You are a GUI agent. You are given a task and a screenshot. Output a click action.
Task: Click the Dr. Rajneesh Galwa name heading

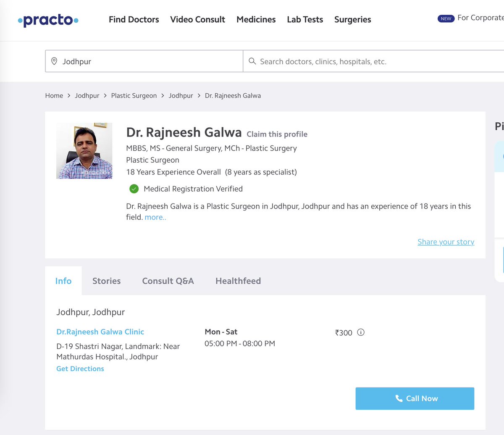(184, 132)
